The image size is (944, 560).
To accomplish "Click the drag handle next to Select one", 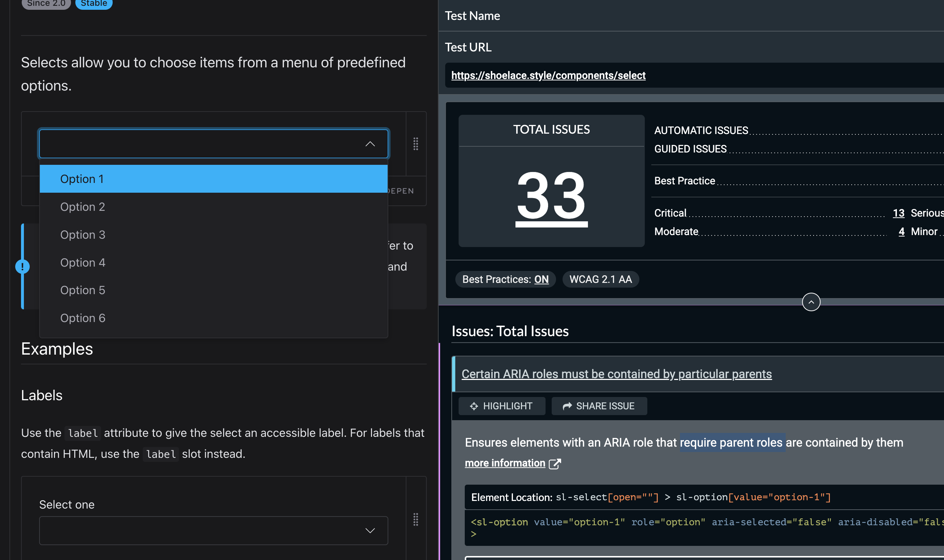I will coord(415,520).
